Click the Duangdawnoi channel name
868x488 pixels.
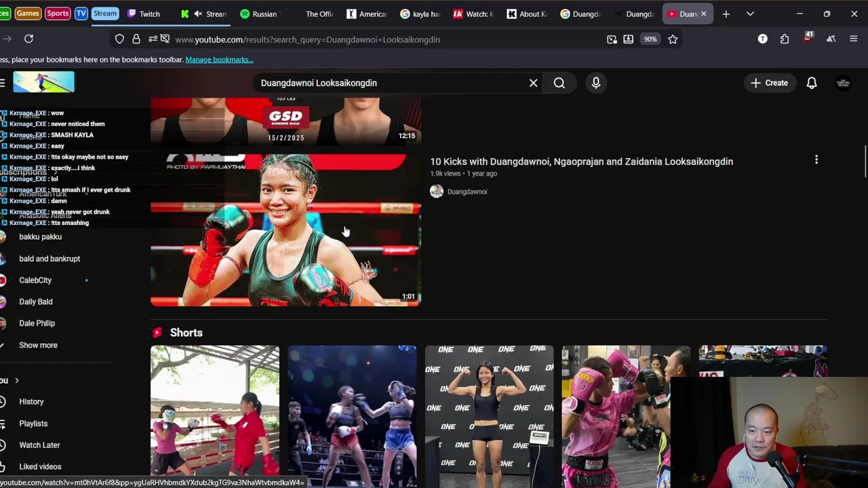pyautogui.click(x=467, y=192)
